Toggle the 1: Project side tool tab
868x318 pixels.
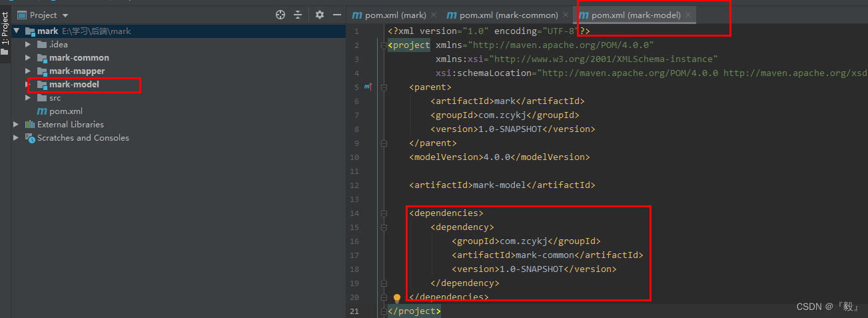[x=5, y=28]
